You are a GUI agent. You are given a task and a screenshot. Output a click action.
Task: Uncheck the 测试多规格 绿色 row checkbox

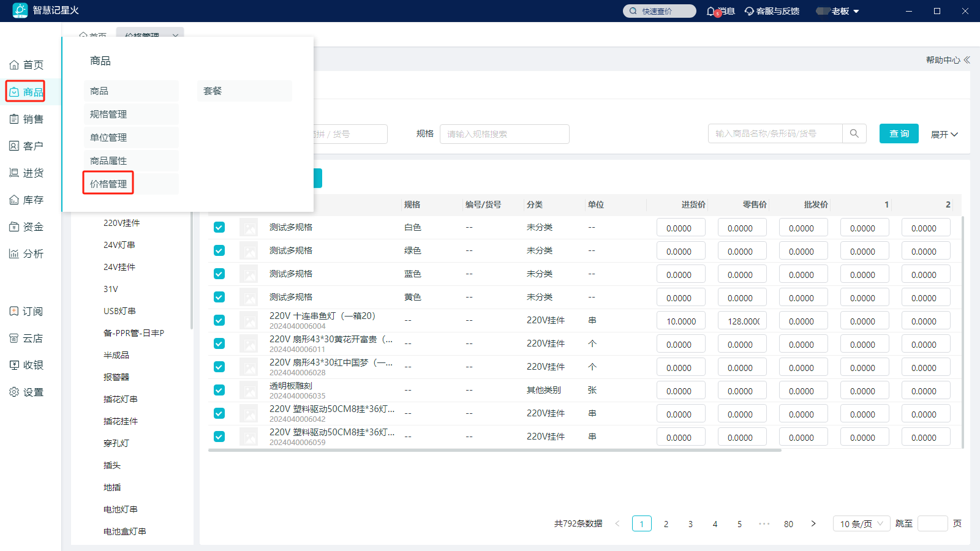[x=219, y=250]
